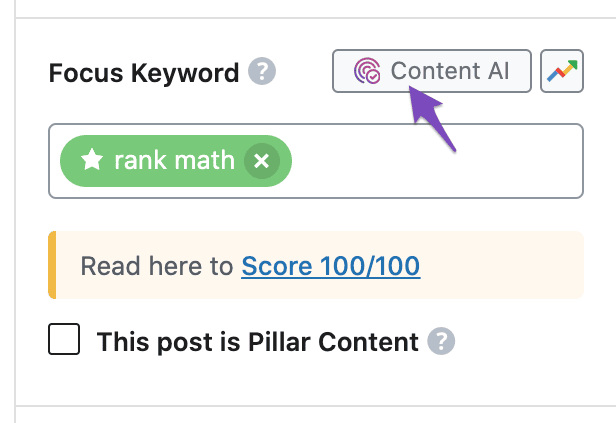This screenshot has height=423, width=616.
Task: Click the 'Content AI' button text
Action: click(x=450, y=71)
